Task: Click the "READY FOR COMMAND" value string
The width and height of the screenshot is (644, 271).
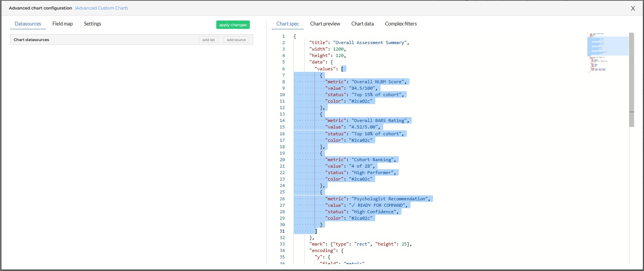Action: click(x=377, y=205)
